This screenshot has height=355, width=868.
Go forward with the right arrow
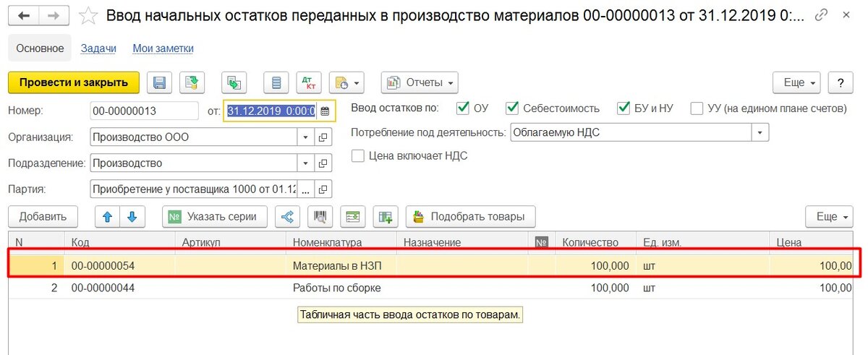click(54, 15)
